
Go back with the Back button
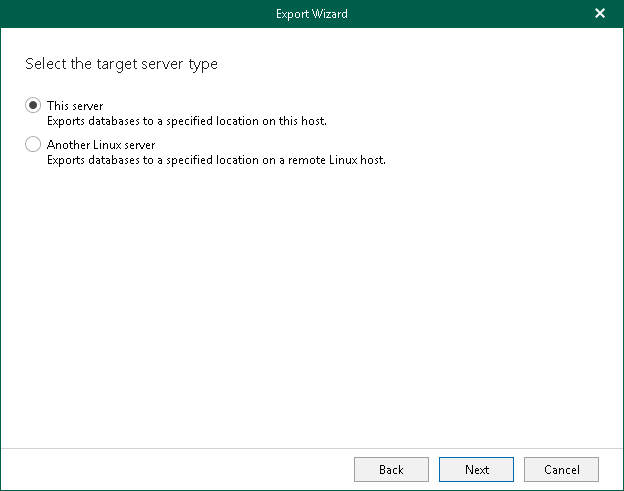391,469
